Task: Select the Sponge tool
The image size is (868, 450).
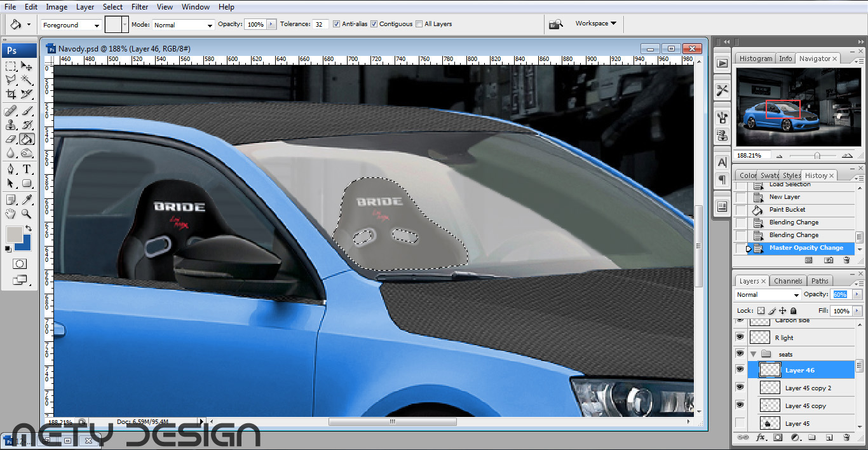Action: pyautogui.click(x=27, y=153)
